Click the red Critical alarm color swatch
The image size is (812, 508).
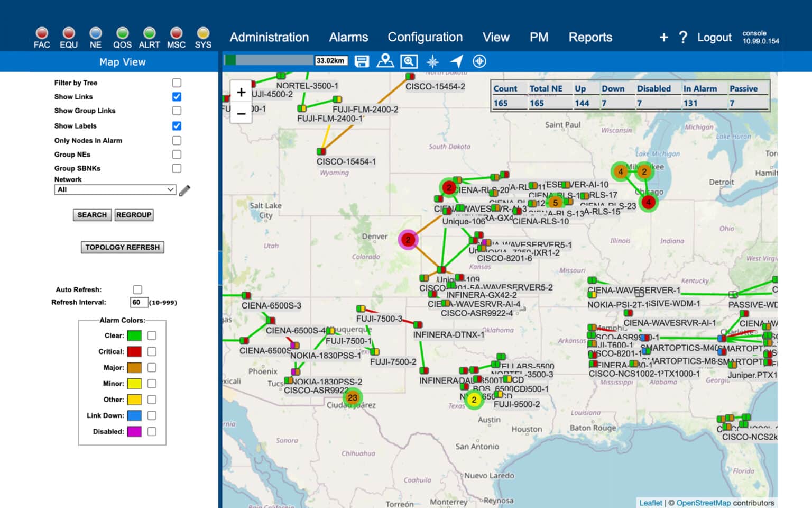tap(134, 352)
